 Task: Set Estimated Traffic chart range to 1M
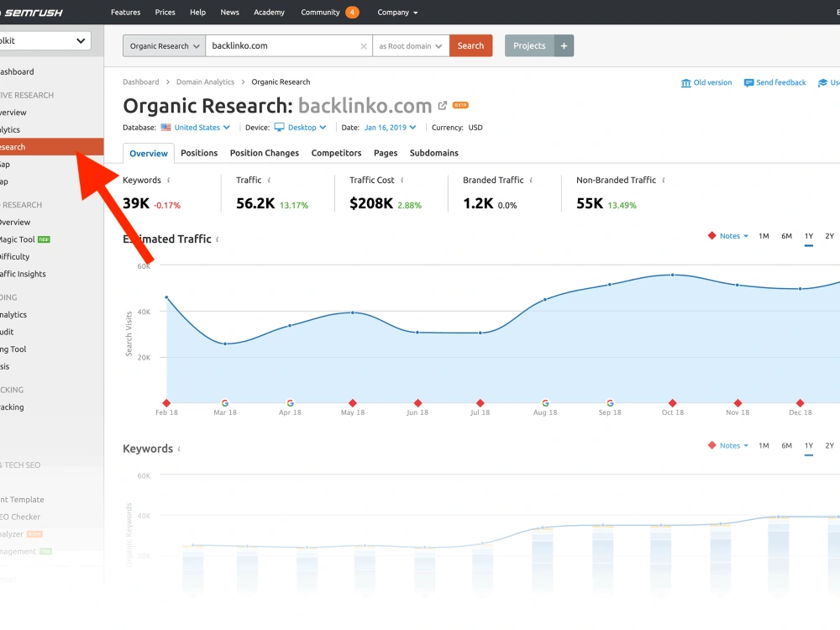764,236
